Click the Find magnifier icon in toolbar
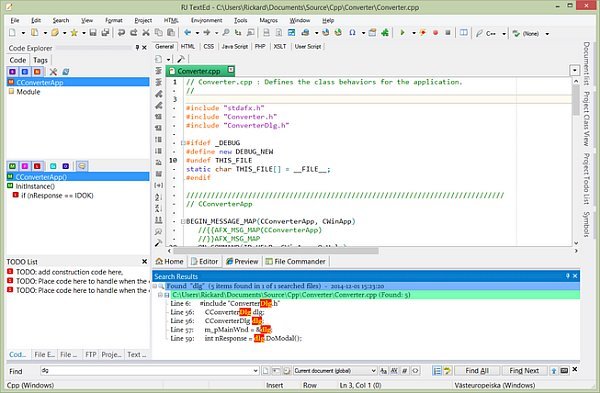 pyautogui.click(x=226, y=33)
